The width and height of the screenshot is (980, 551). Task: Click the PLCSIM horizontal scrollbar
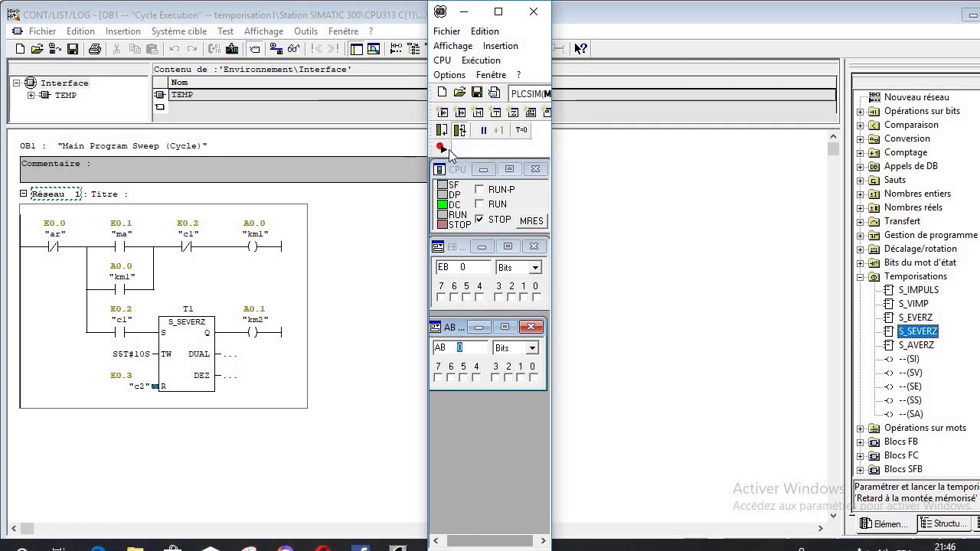tap(490, 540)
